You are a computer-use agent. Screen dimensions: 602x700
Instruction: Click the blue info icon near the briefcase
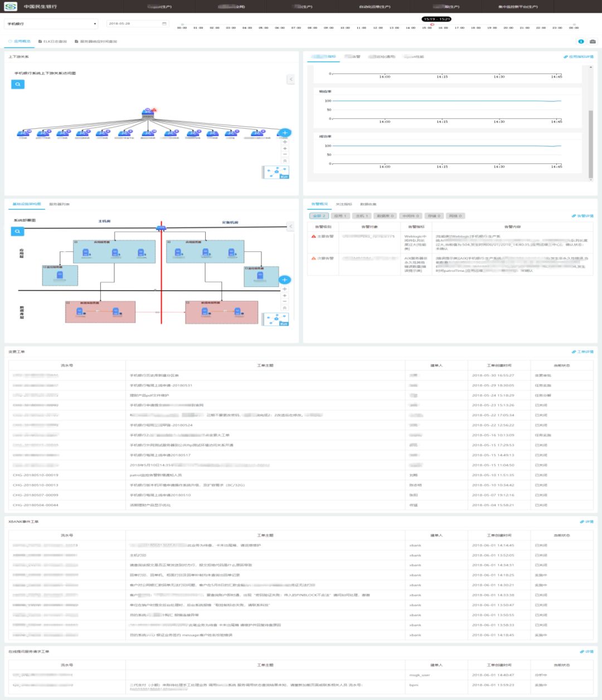pyautogui.click(x=581, y=42)
